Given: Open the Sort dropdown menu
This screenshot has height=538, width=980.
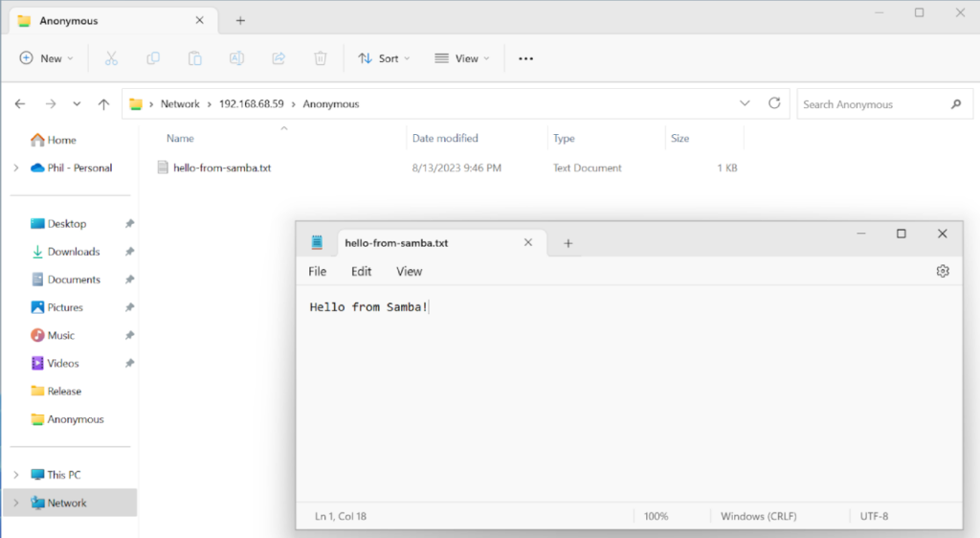Looking at the screenshot, I should coord(384,58).
